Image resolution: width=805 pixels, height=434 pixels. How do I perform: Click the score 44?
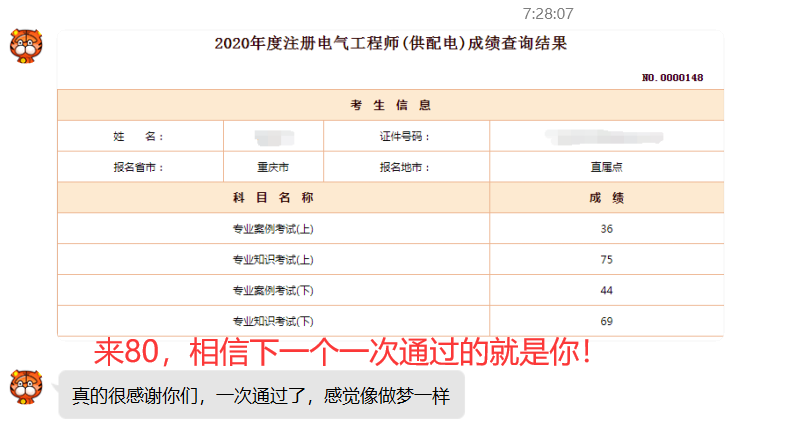pos(606,290)
